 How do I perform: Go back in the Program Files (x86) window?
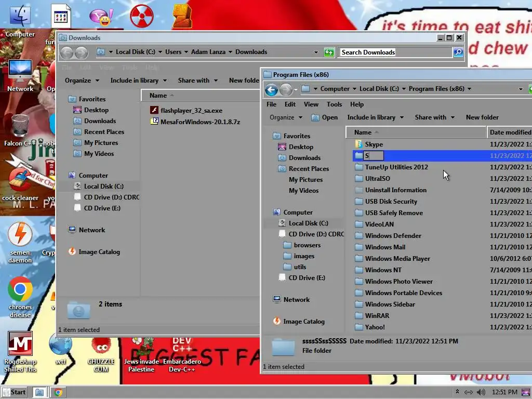pos(271,90)
